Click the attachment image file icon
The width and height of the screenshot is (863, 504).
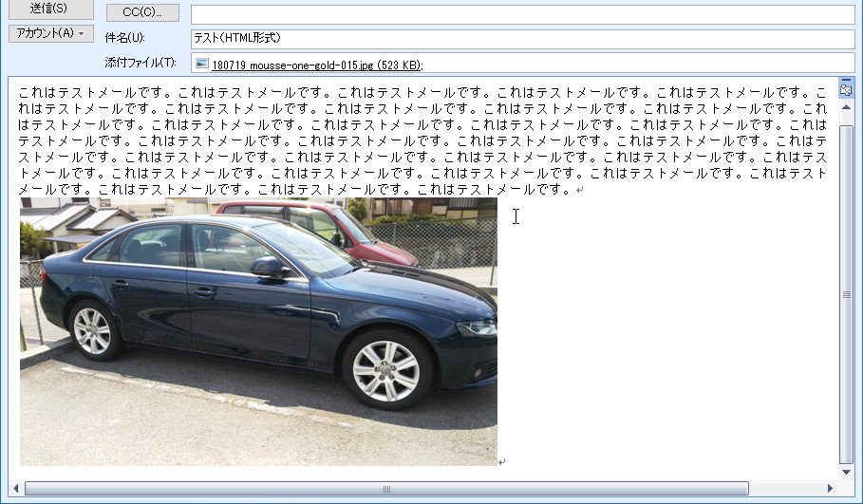pos(202,64)
